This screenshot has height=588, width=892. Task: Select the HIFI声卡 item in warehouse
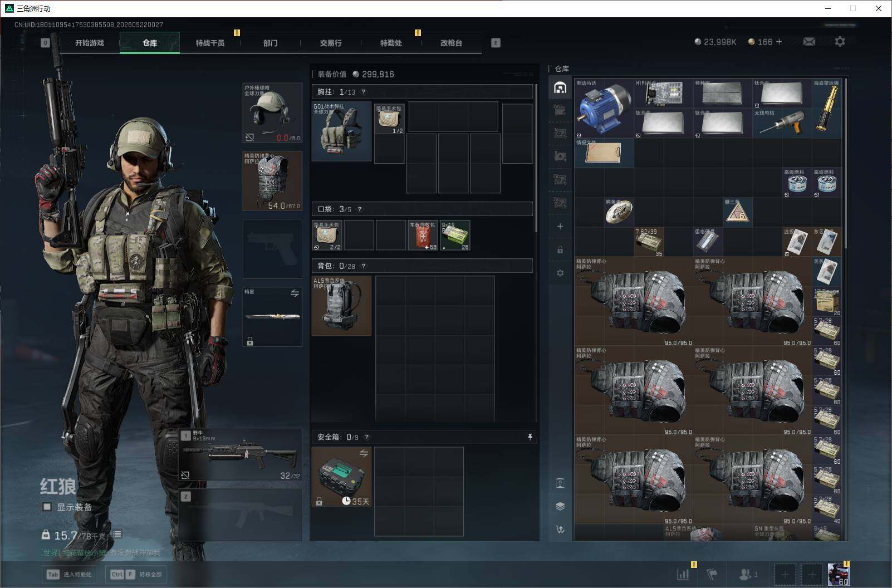[x=664, y=94]
